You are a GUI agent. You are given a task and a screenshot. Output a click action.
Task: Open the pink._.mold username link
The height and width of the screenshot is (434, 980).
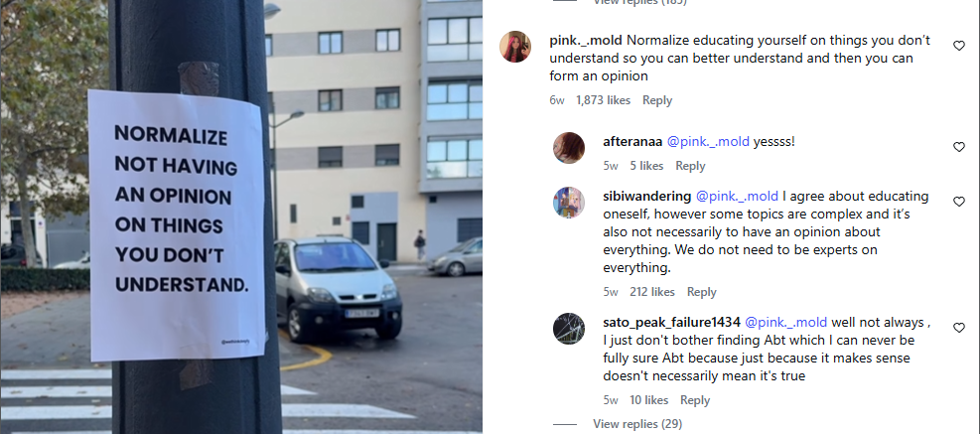[585, 41]
